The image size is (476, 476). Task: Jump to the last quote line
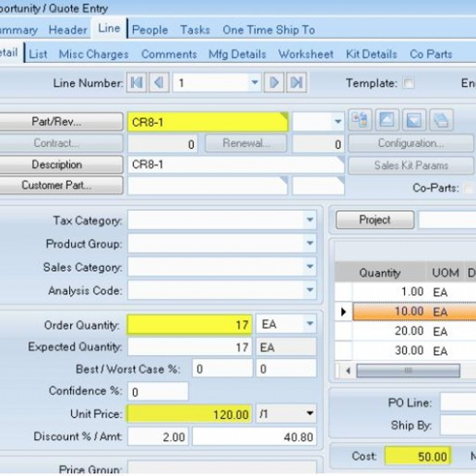[x=296, y=82]
